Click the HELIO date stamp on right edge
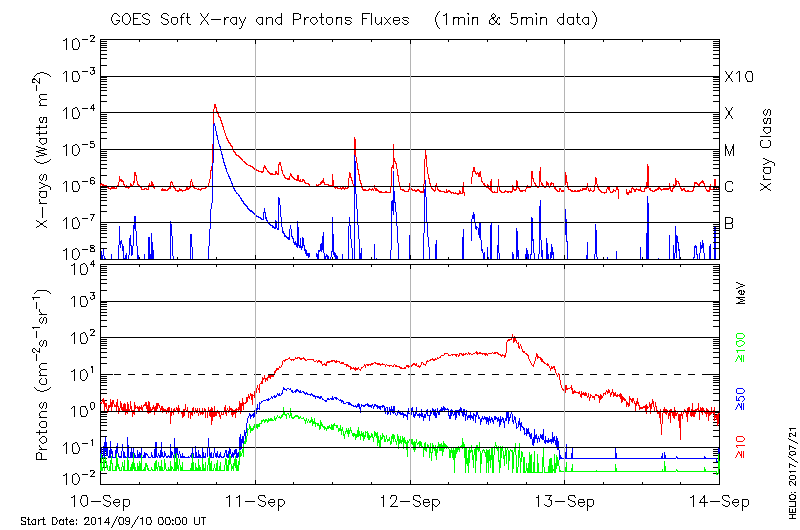 [790, 463]
